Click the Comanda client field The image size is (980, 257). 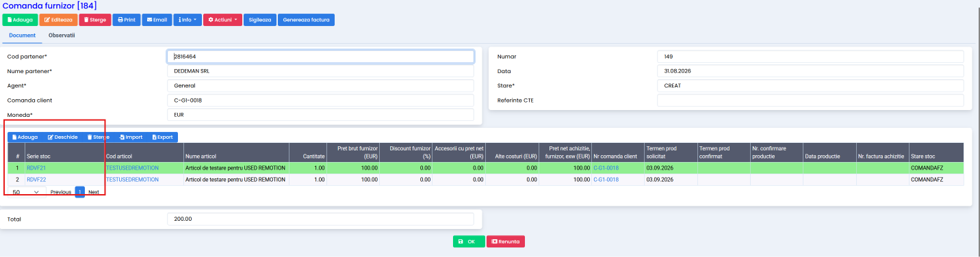pyautogui.click(x=320, y=100)
